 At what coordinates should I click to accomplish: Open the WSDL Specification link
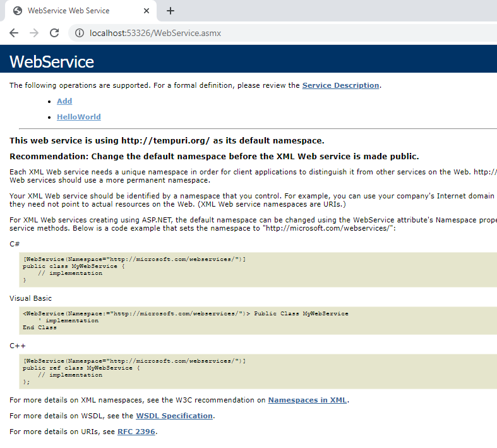(x=174, y=416)
